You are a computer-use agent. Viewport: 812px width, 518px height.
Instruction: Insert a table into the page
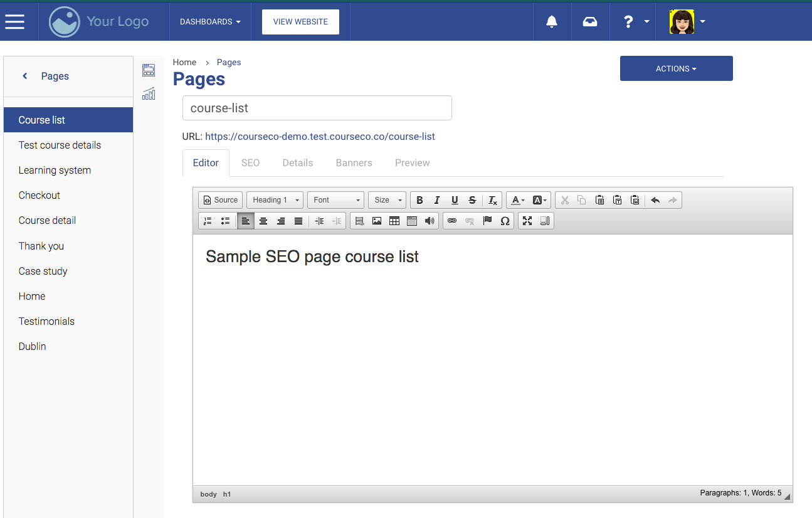[394, 221]
